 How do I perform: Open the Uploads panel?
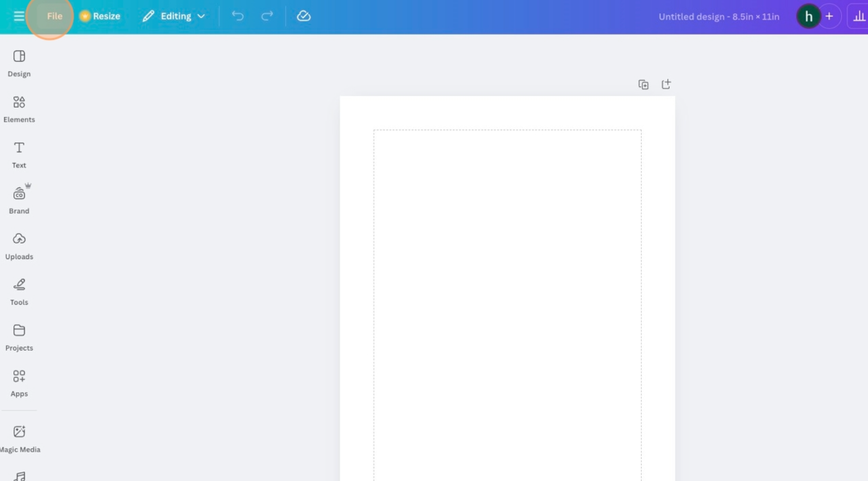pyautogui.click(x=19, y=245)
